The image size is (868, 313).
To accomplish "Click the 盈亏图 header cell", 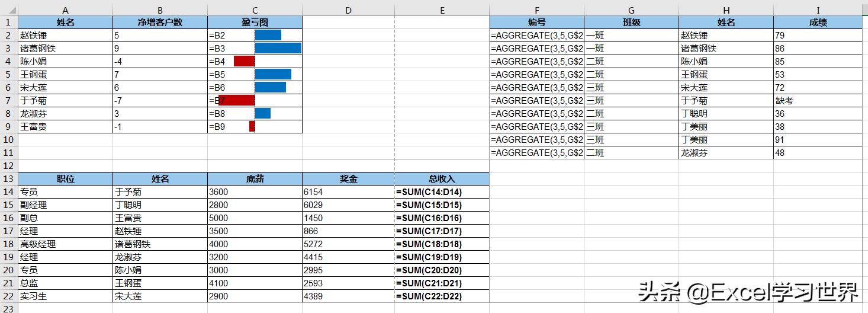I will pyautogui.click(x=255, y=23).
